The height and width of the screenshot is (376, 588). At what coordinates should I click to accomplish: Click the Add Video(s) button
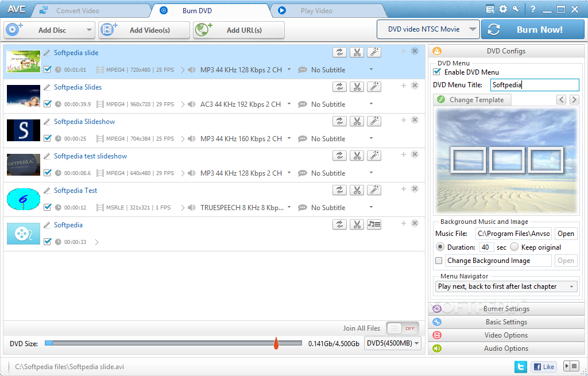tap(144, 30)
